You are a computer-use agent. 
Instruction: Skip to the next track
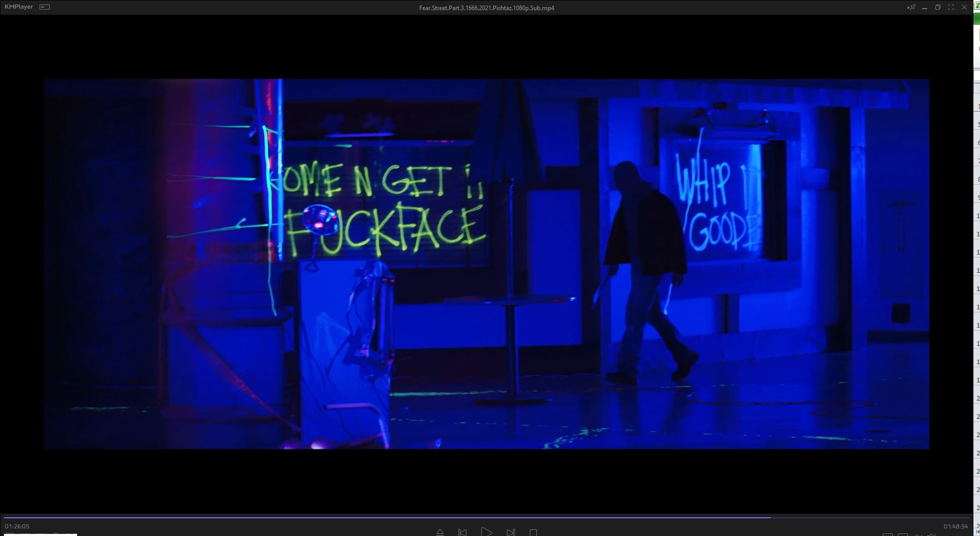click(511, 532)
